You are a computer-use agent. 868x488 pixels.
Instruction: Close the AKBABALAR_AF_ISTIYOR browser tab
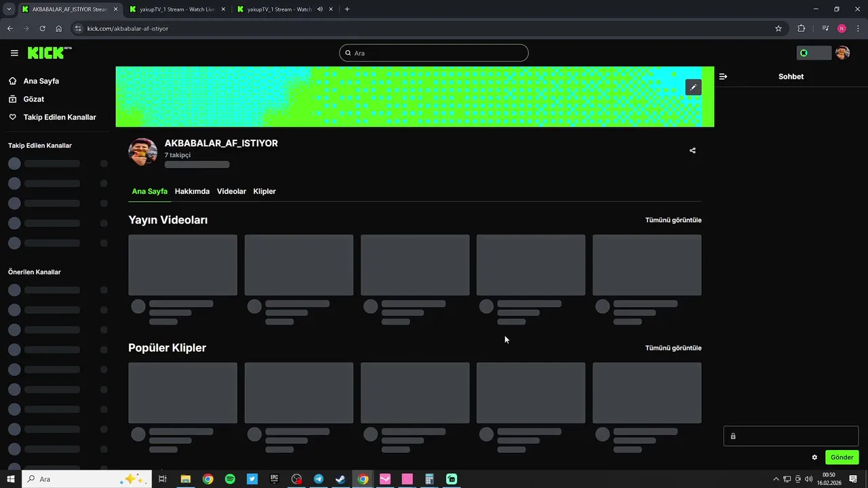click(116, 9)
